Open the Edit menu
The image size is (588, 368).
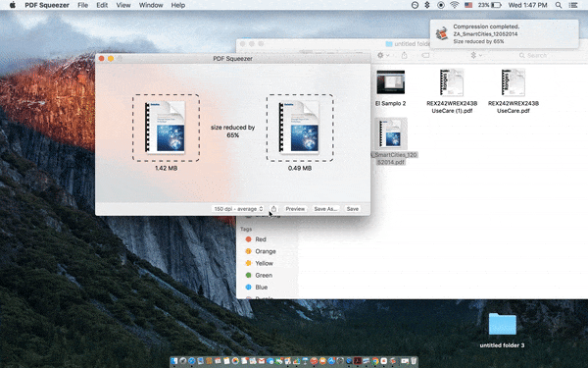tap(102, 5)
